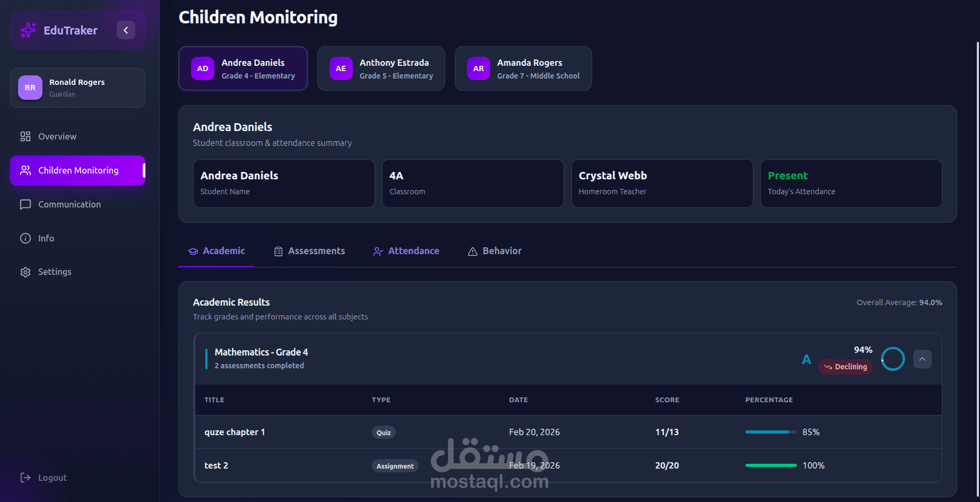Select the Children Monitoring sidebar item
Viewport: 980px width, 502px height.
[x=77, y=170]
